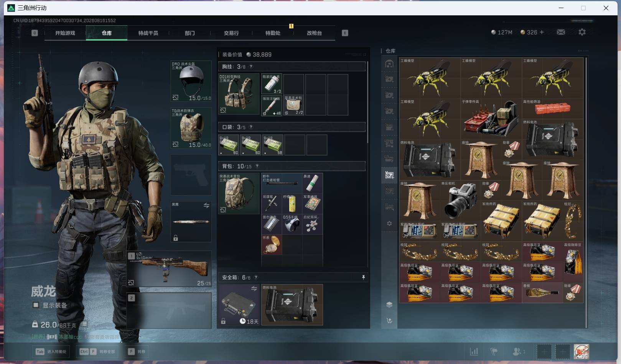Select the 怀表 pocket watch in backpack
621x364 pixels.
[x=272, y=245]
